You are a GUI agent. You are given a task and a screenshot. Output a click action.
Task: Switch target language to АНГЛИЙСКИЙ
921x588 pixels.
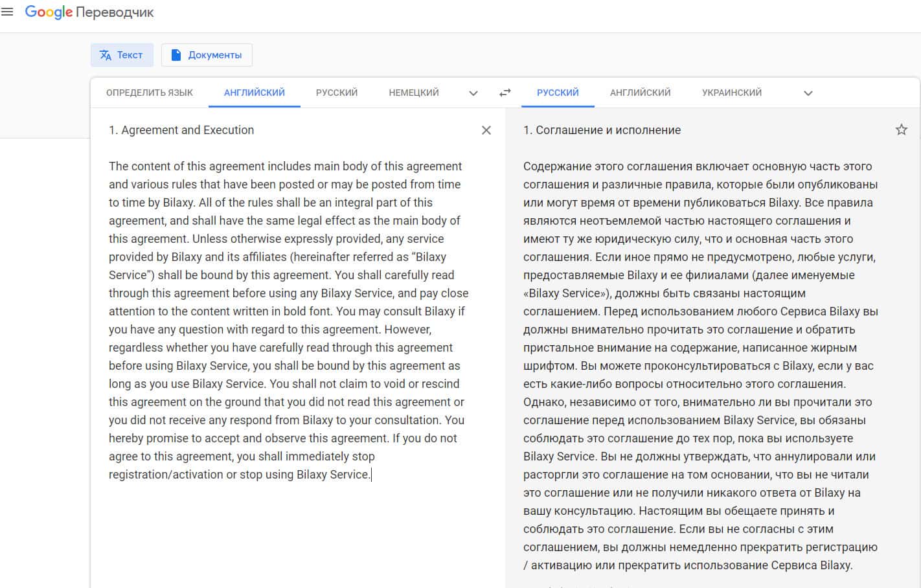click(641, 93)
